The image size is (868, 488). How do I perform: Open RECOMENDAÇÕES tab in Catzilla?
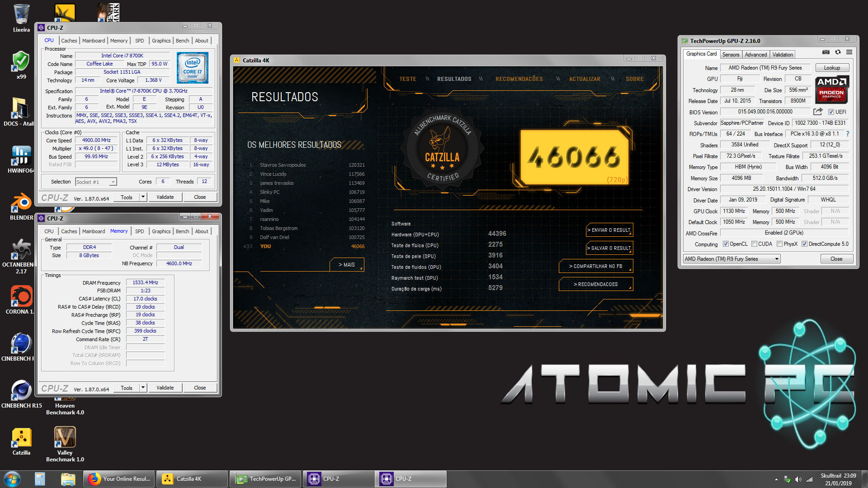[519, 79]
